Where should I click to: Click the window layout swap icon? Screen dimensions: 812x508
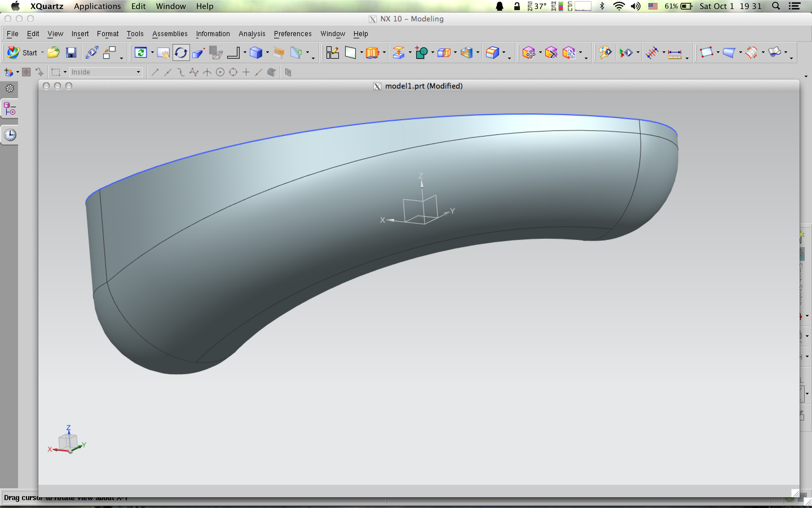pyautogui.click(x=109, y=52)
